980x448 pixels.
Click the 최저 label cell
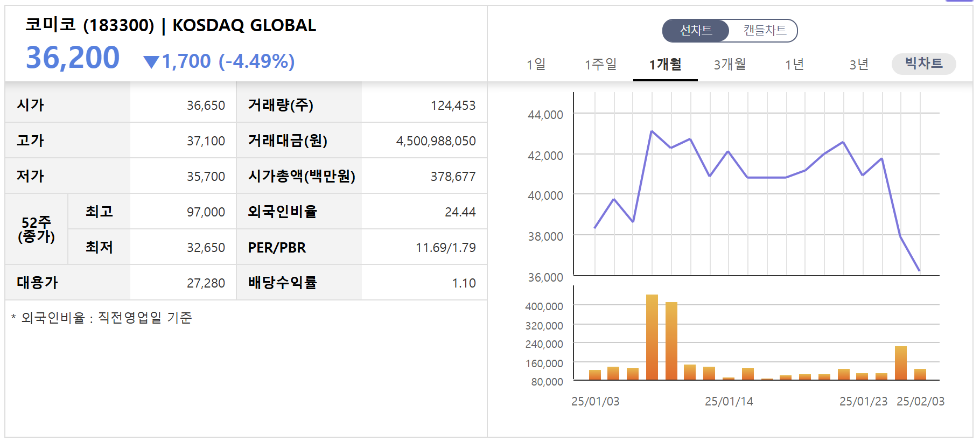coord(99,247)
